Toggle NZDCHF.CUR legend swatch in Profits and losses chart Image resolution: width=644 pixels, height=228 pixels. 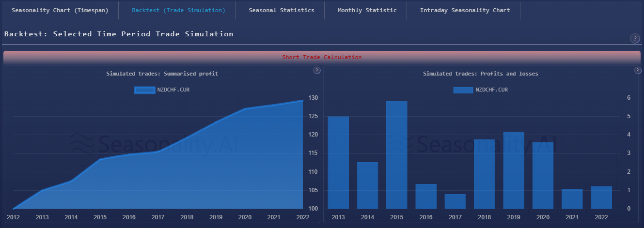(x=463, y=90)
